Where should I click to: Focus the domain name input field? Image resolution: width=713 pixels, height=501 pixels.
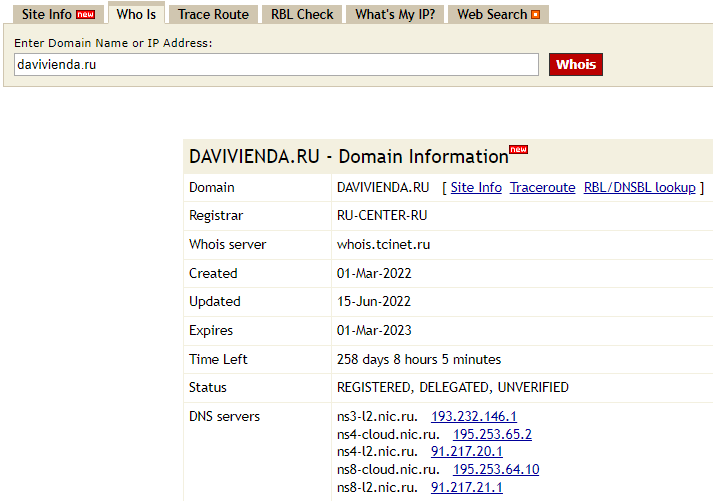pyautogui.click(x=276, y=65)
